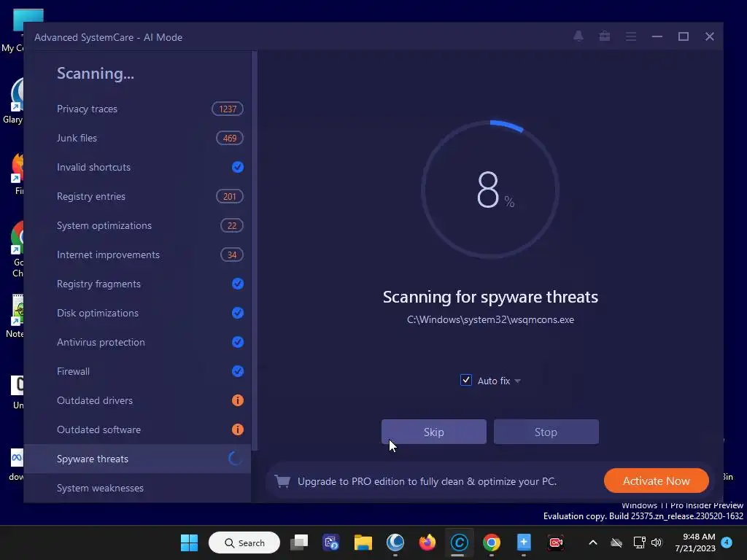The height and width of the screenshot is (560, 747).
Task: Select Internet improvements list item
Action: coord(137,254)
